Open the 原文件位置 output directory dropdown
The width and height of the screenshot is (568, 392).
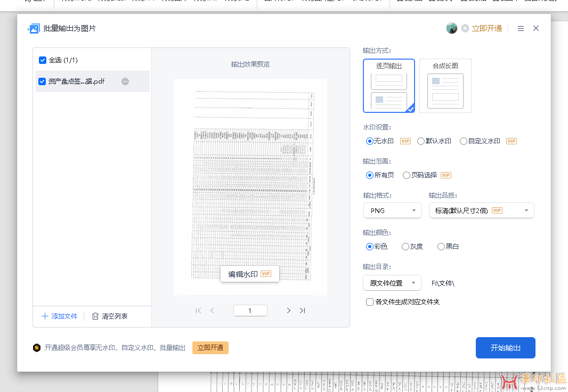(392, 283)
